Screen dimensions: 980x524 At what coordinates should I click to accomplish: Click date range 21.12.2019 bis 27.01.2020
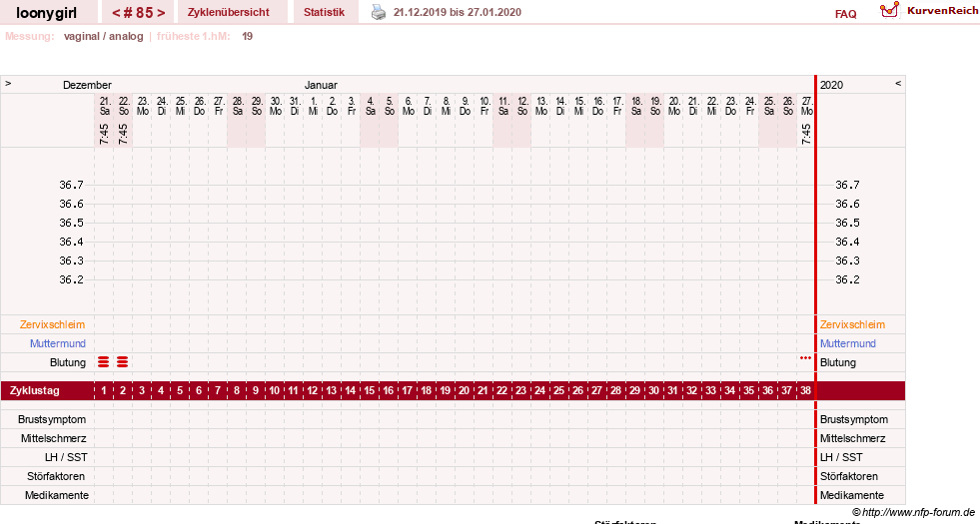coord(457,12)
